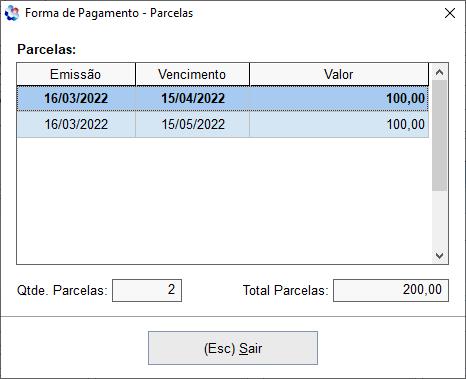Select the Qtde. Parcelas field

(147, 290)
